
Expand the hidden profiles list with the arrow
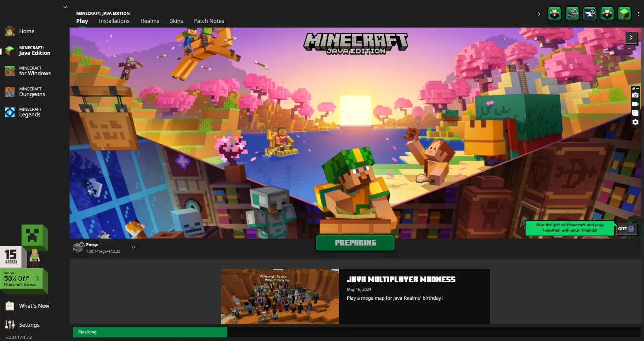pos(539,14)
